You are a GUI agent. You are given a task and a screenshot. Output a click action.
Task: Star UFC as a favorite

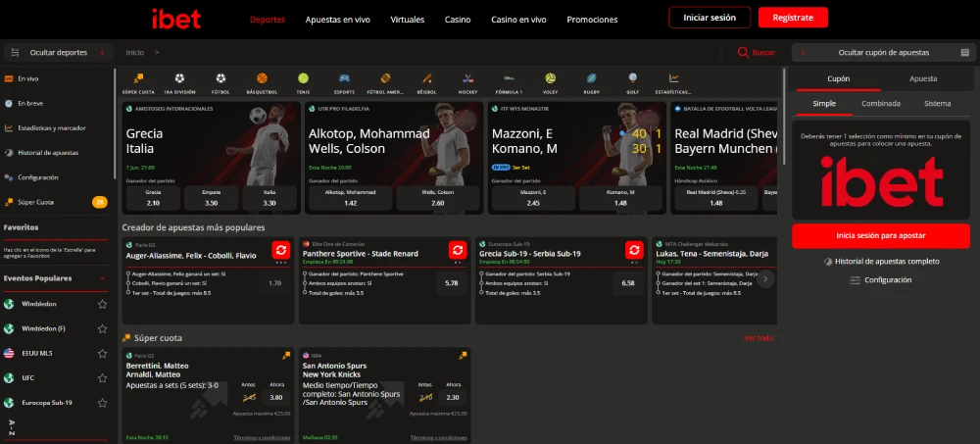103,378
